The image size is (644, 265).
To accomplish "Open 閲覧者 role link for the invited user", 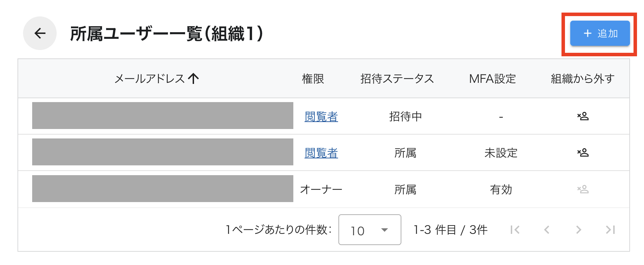I will click(x=321, y=116).
